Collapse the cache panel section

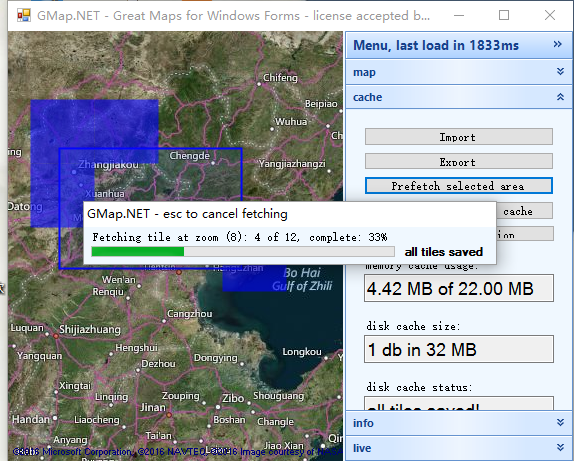[x=560, y=97]
